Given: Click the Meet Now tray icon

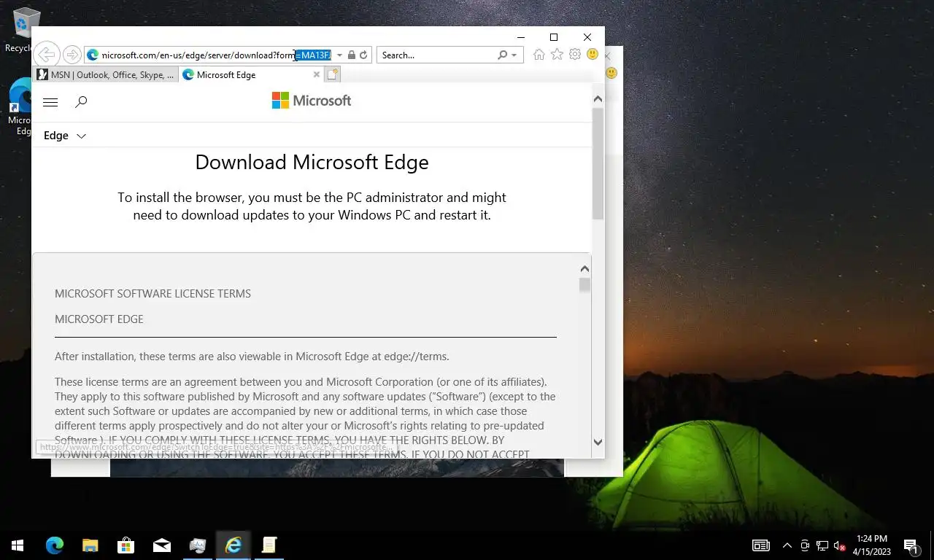Looking at the screenshot, I should 805,545.
